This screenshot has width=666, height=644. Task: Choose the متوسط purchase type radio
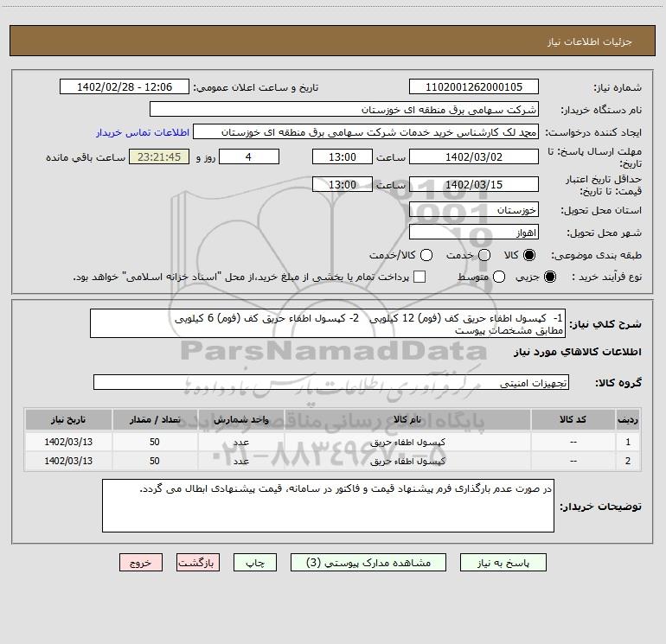click(496, 277)
